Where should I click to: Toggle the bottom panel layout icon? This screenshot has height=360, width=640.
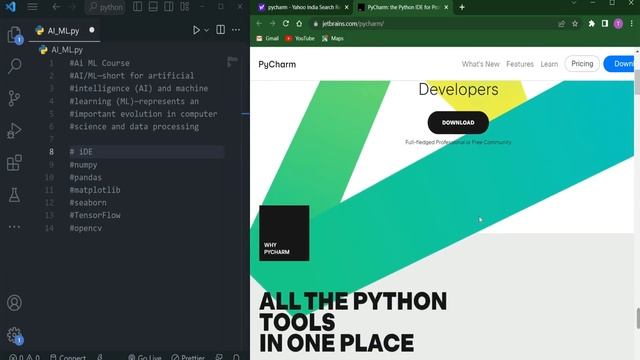pyautogui.click(x=153, y=7)
